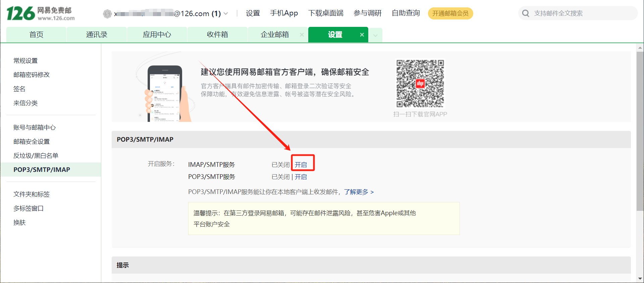Select POP3/SMTP/IMAP in sidebar

[x=51, y=170]
